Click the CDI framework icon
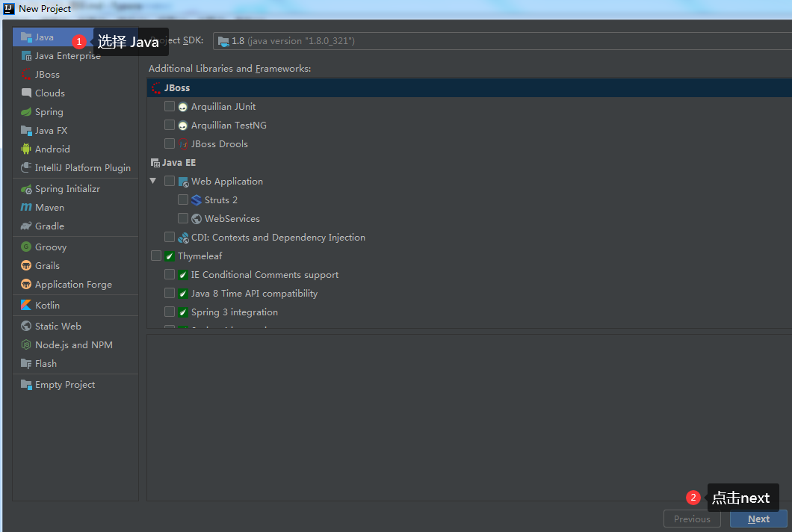 (x=183, y=238)
